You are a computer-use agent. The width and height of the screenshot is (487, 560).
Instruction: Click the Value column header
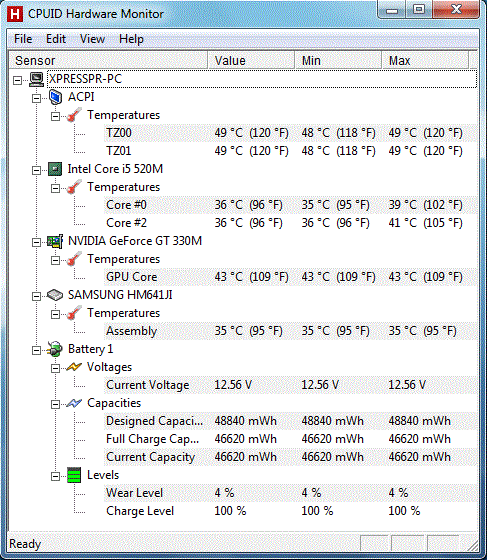click(251, 60)
